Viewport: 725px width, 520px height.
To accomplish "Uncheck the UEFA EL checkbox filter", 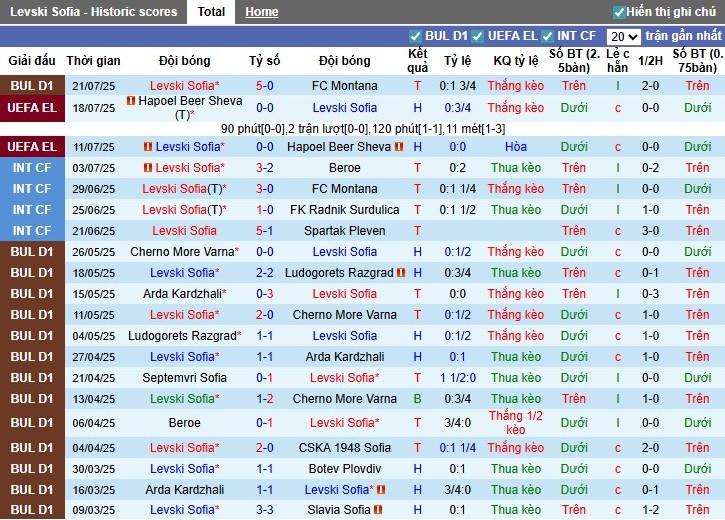I will coord(479,36).
